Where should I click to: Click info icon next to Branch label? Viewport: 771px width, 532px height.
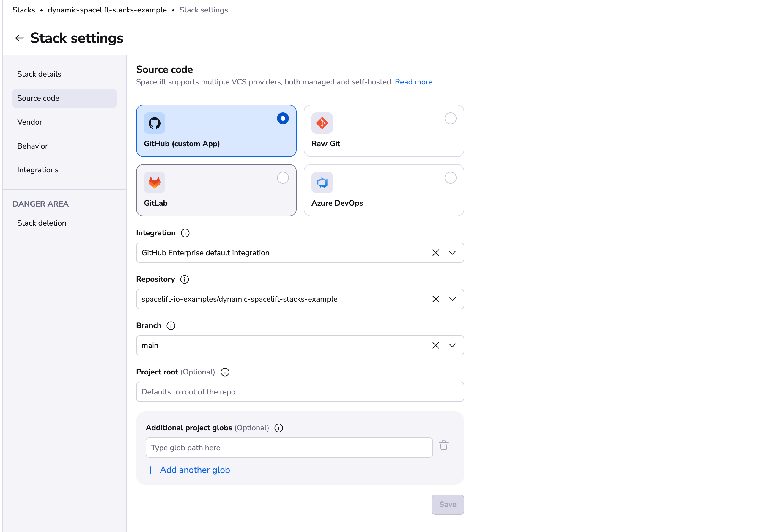pyautogui.click(x=171, y=326)
